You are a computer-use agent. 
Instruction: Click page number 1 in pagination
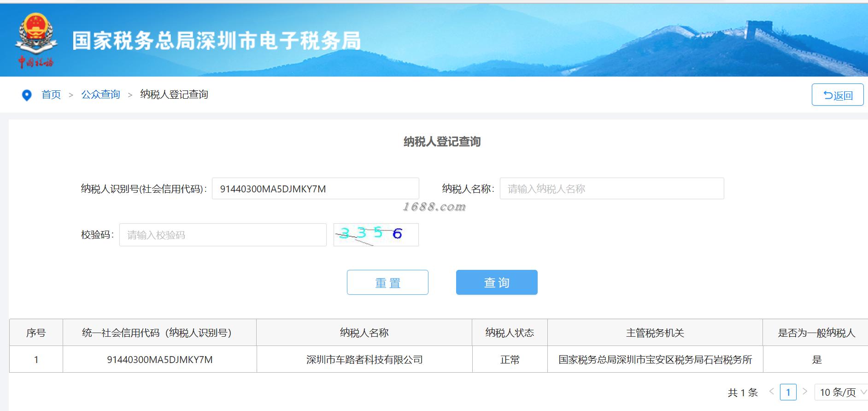pyautogui.click(x=788, y=392)
